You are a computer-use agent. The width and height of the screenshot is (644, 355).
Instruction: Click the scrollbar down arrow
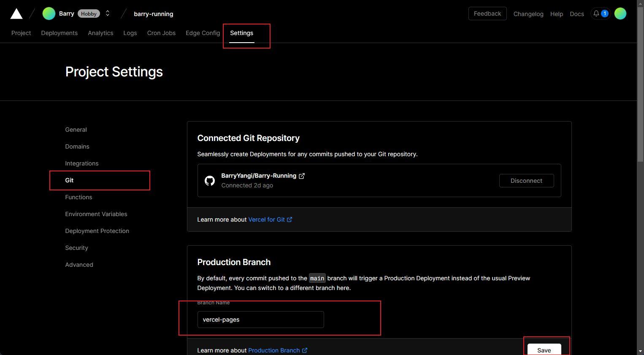640,352
